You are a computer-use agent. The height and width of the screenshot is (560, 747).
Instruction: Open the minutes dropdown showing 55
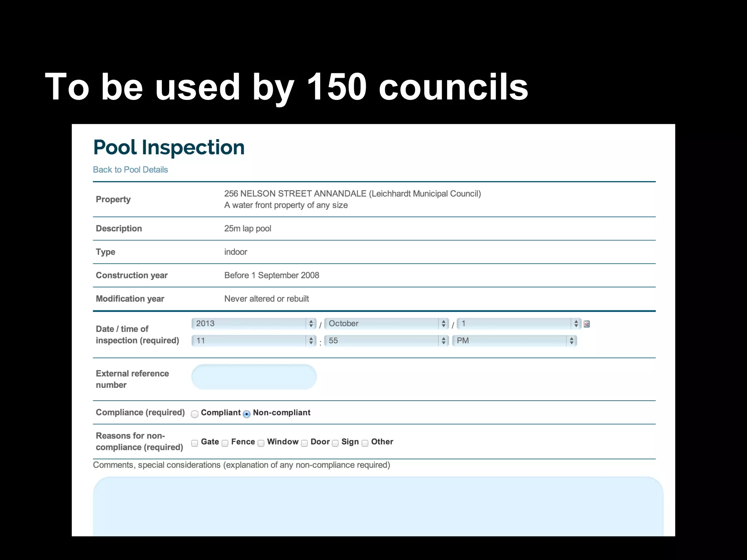click(386, 341)
